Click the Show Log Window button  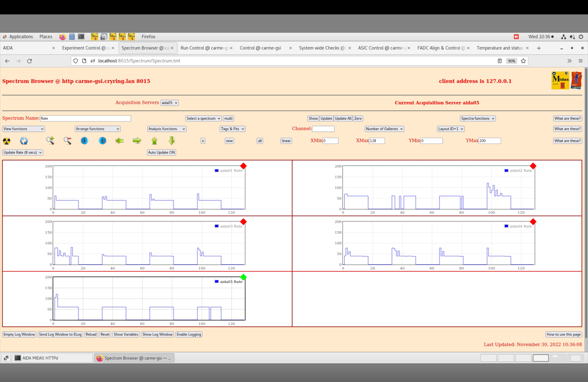point(157,334)
